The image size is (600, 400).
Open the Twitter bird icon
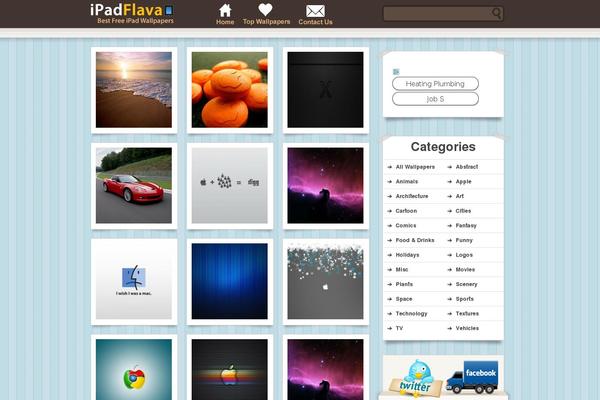click(x=415, y=376)
